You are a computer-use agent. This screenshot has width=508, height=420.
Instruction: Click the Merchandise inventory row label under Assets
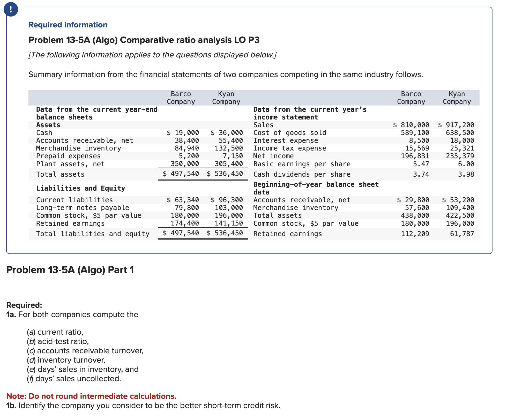pyautogui.click(x=78, y=148)
